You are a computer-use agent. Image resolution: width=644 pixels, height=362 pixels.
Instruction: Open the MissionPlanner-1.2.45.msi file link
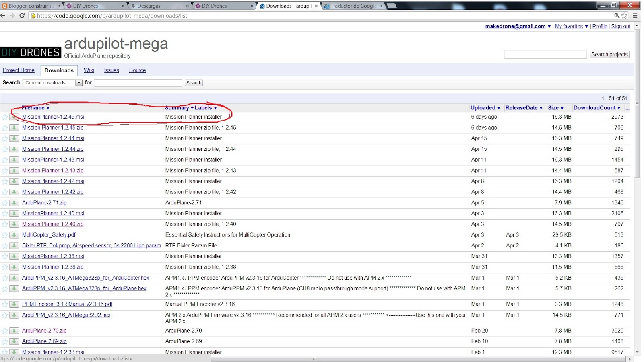[53, 117]
